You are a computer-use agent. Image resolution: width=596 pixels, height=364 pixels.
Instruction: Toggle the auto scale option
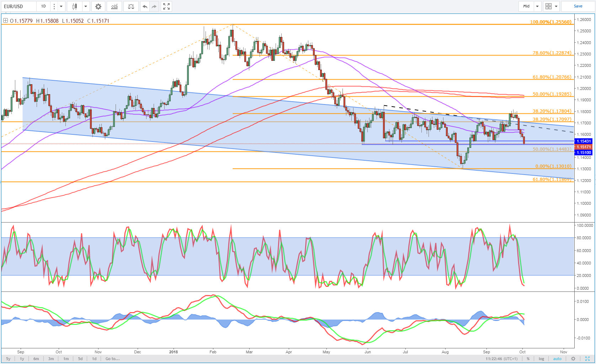tap(557, 359)
